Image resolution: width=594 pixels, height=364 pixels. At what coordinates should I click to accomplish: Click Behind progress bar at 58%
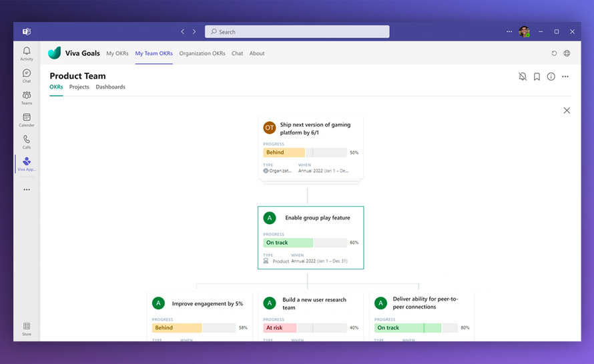coord(194,328)
